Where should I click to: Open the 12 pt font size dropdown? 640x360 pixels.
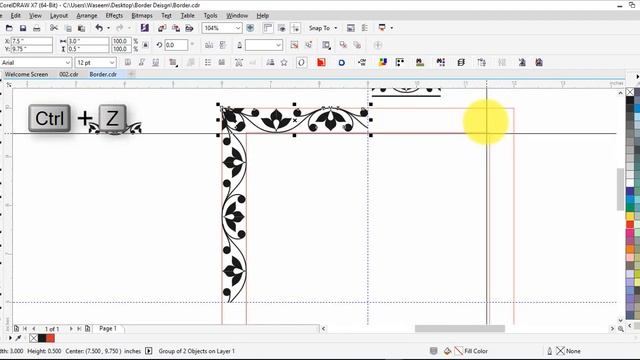pos(112,62)
